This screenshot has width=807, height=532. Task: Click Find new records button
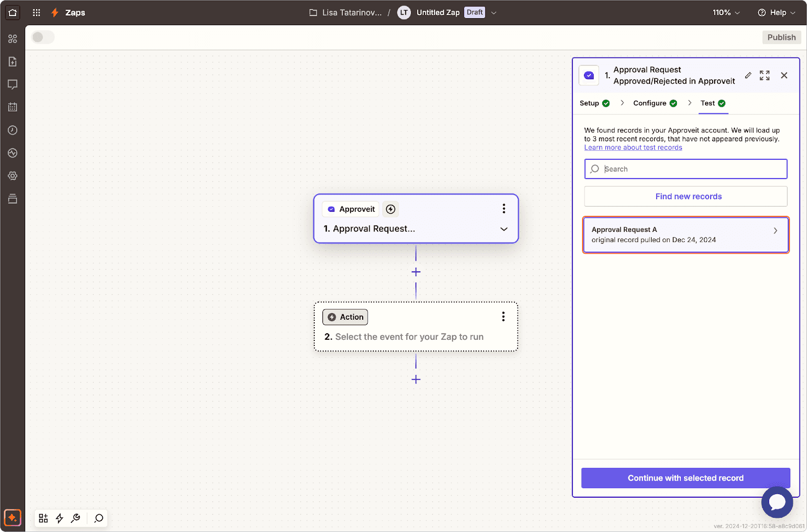686,197
